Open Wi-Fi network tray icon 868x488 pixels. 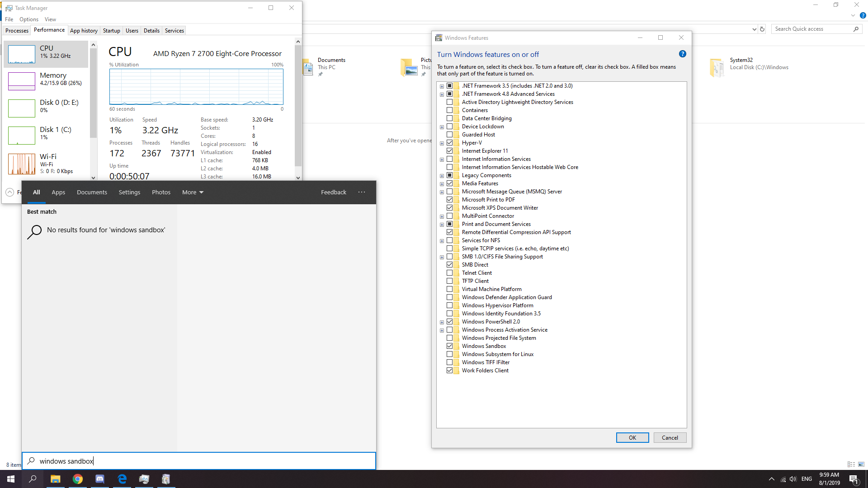[783, 479]
